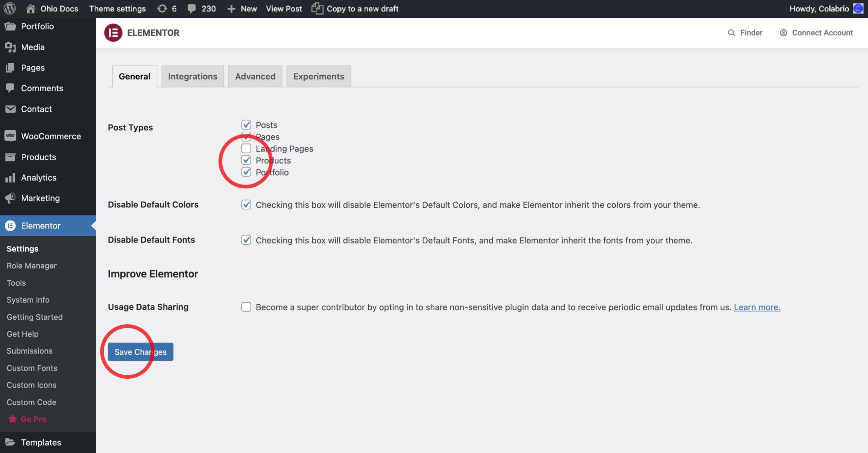Click the Pages icon in sidebar
The width and height of the screenshot is (868, 453).
click(11, 68)
